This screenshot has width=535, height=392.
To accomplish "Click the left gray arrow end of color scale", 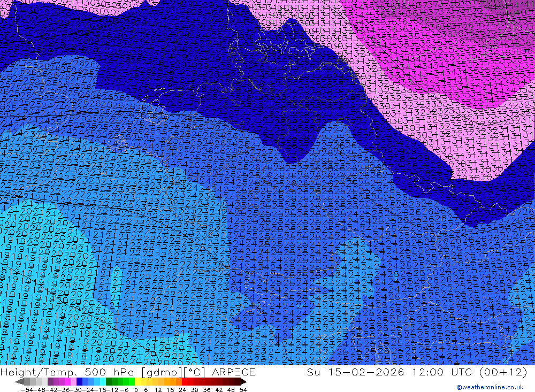I will [19, 381].
